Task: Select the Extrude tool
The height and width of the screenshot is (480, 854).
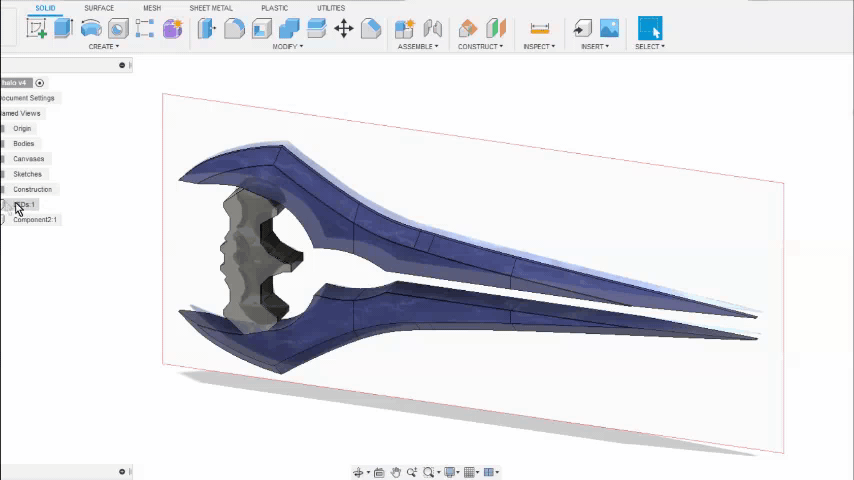Action: pos(64,28)
